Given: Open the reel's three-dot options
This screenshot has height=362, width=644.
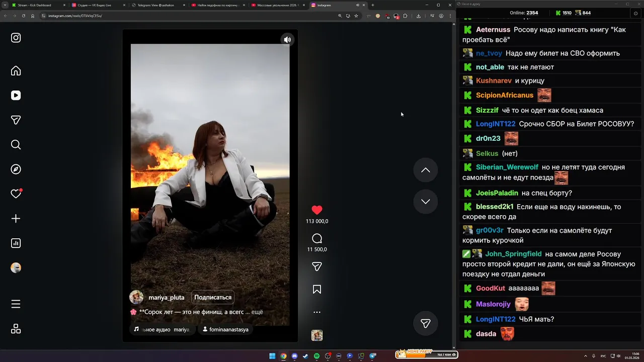Looking at the screenshot, I should tap(317, 312).
